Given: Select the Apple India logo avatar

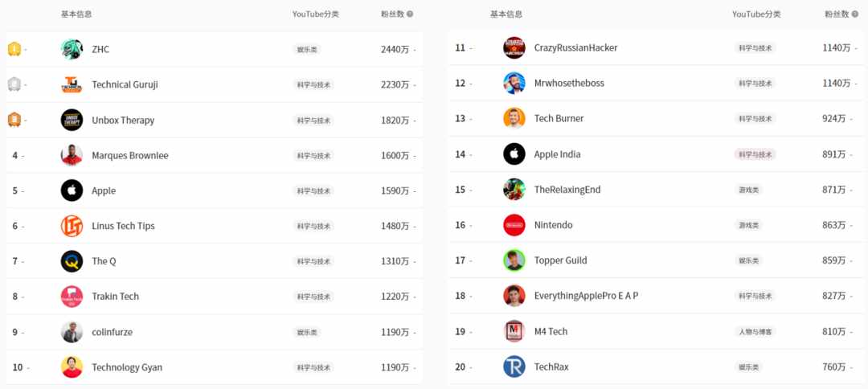Looking at the screenshot, I should pyautogui.click(x=514, y=154).
